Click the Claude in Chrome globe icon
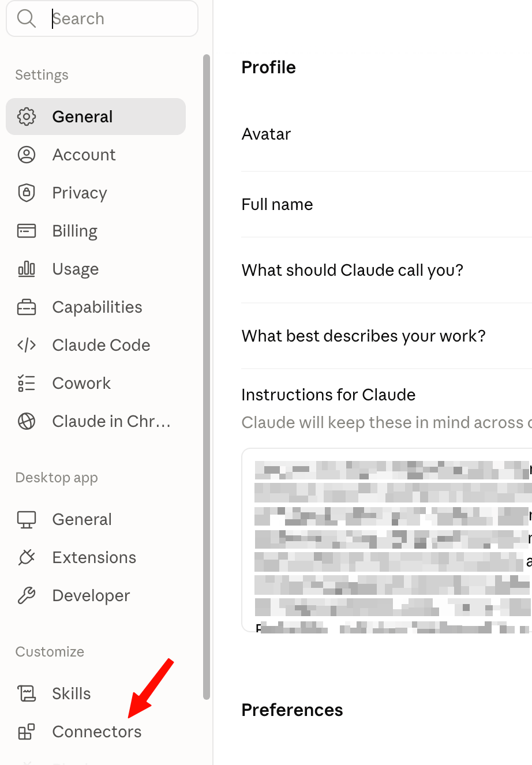The height and width of the screenshot is (765, 532). (x=27, y=421)
